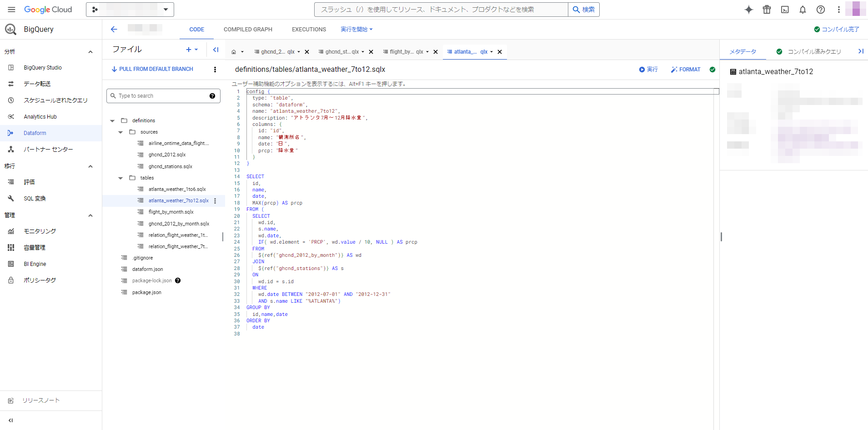
Task: Collapse the 管理 section
Action: click(x=90, y=215)
